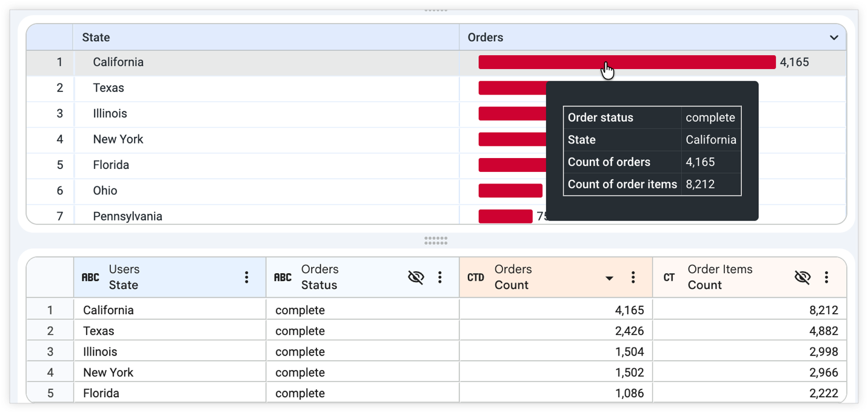Toggle visibility of Order Items Count column
868x413 pixels.
coord(803,277)
